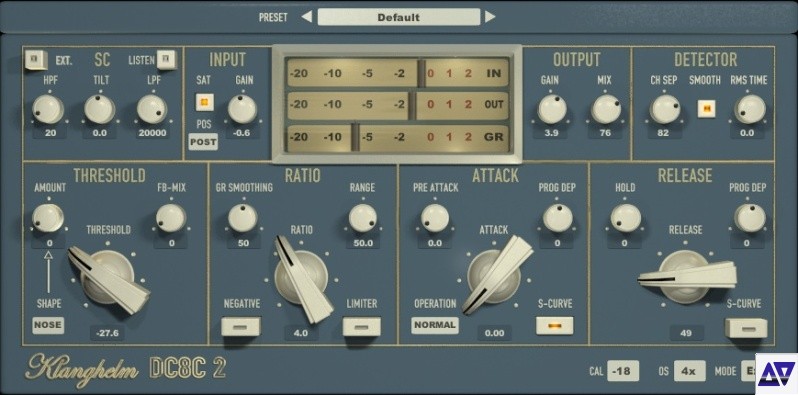Click the NOSE shape button

(x=48, y=325)
